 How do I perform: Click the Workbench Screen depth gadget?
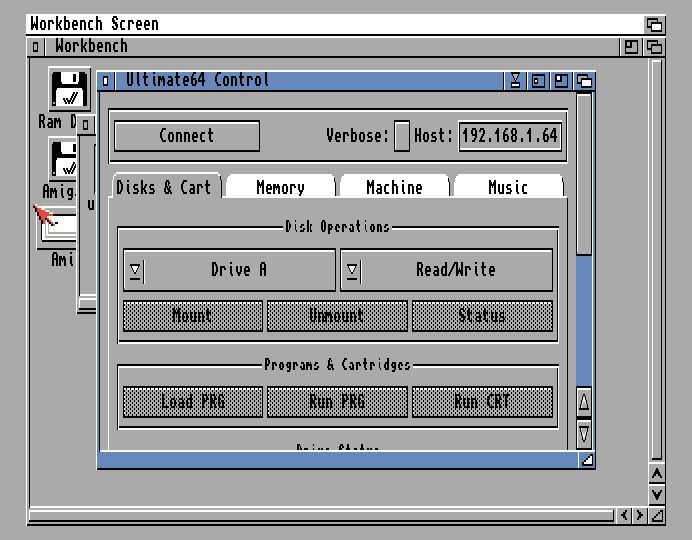(654, 24)
